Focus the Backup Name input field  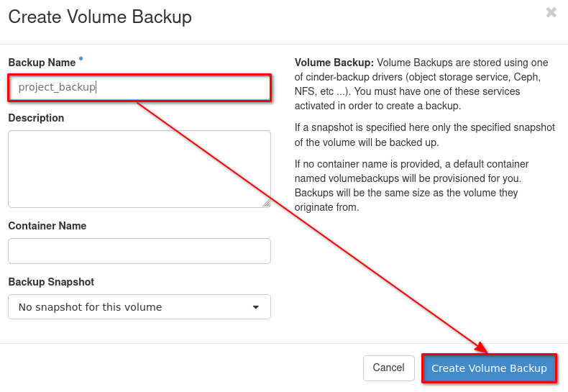click(x=180, y=87)
